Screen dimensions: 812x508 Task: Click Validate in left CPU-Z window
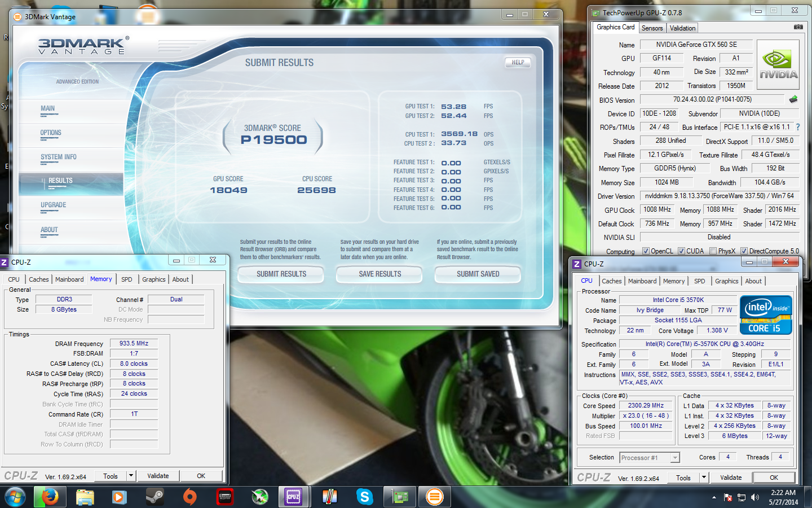(158, 476)
